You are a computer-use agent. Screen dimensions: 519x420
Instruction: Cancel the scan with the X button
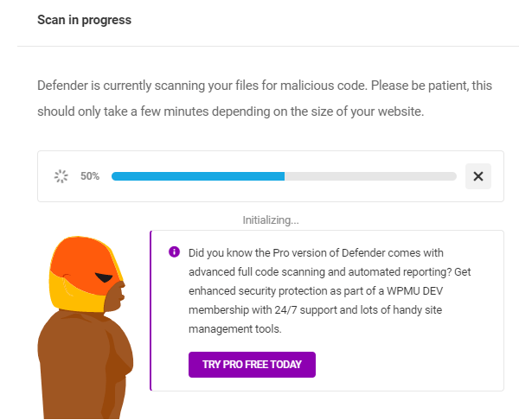point(478,176)
